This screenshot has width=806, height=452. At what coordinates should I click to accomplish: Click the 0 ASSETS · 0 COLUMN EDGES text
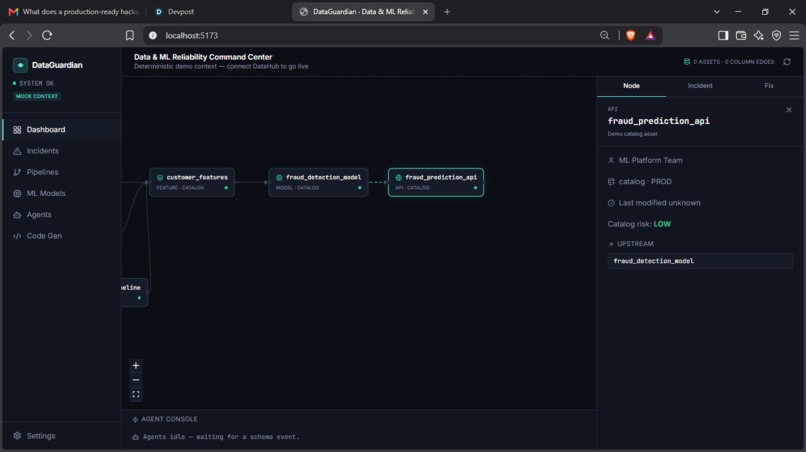pyautogui.click(x=734, y=62)
